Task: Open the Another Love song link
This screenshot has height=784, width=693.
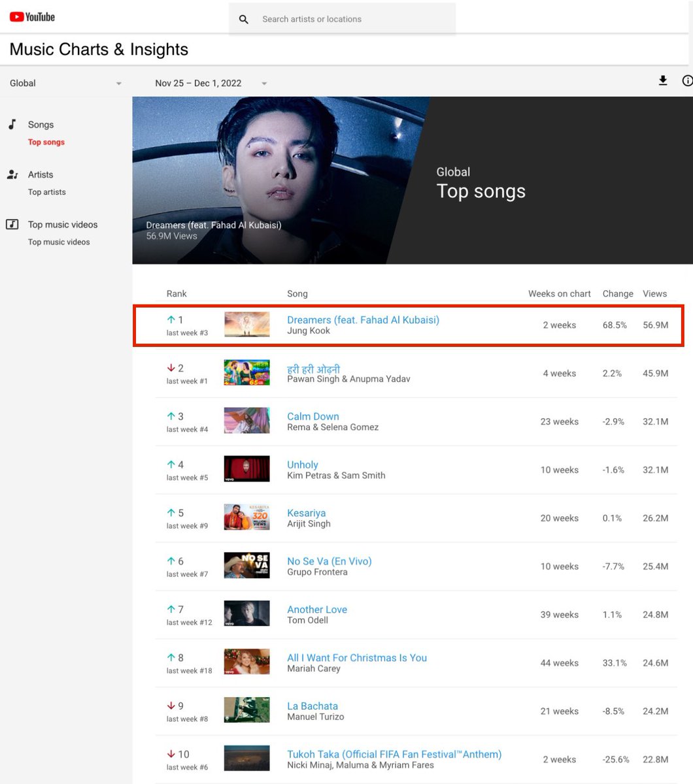Action: [317, 610]
